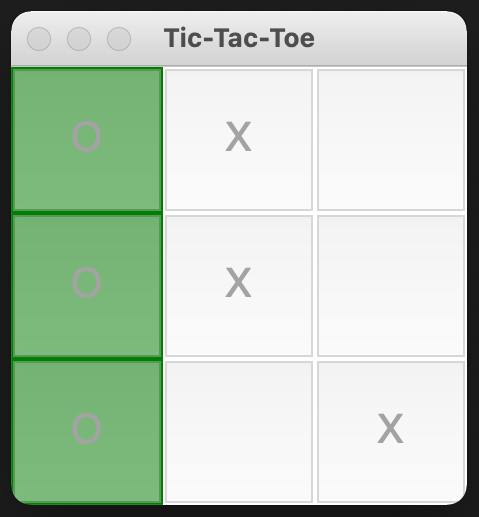Viewport: 479px width, 517px height.
Task: Click the X letter in the bottom row
Action: (390, 428)
